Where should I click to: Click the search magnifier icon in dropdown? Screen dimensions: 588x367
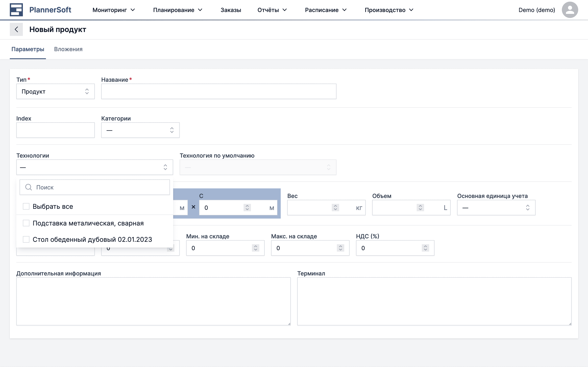coord(29,187)
